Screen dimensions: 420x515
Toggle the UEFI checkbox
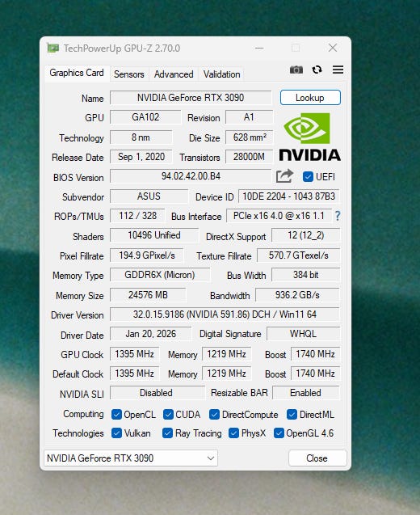pos(308,177)
